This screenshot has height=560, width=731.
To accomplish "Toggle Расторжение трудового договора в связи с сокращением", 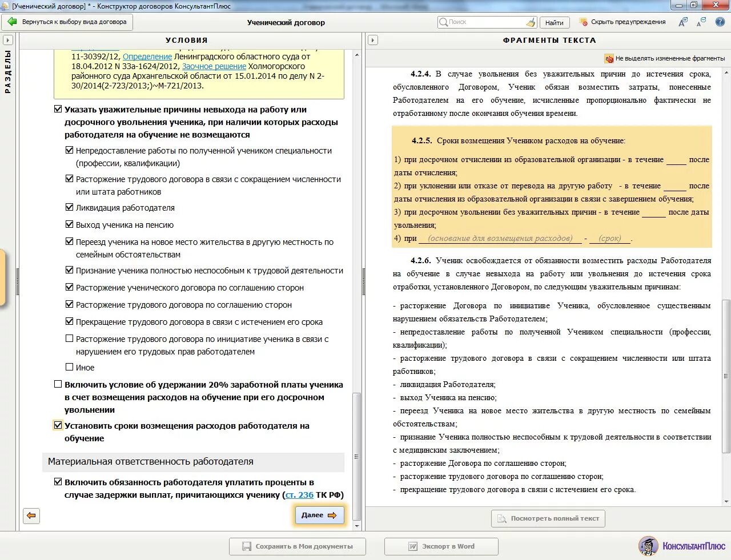I will [x=69, y=179].
